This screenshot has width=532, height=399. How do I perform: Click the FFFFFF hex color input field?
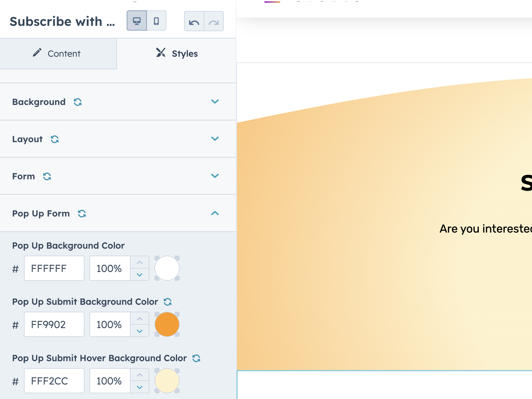pos(54,269)
